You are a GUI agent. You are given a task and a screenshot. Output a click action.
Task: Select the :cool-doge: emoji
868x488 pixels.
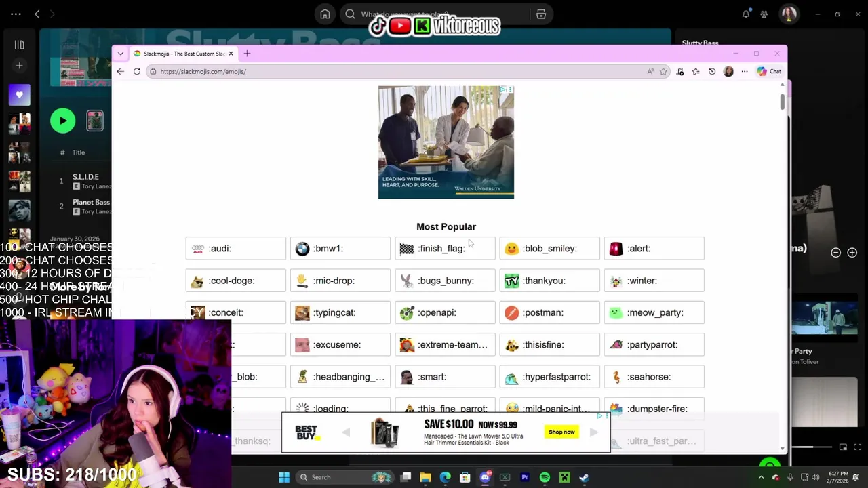click(x=236, y=281)
